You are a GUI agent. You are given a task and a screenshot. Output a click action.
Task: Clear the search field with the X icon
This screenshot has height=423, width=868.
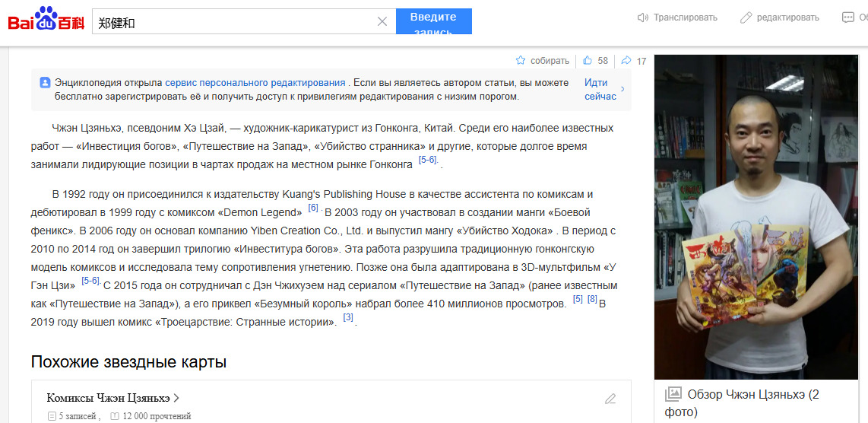[382, 22]
